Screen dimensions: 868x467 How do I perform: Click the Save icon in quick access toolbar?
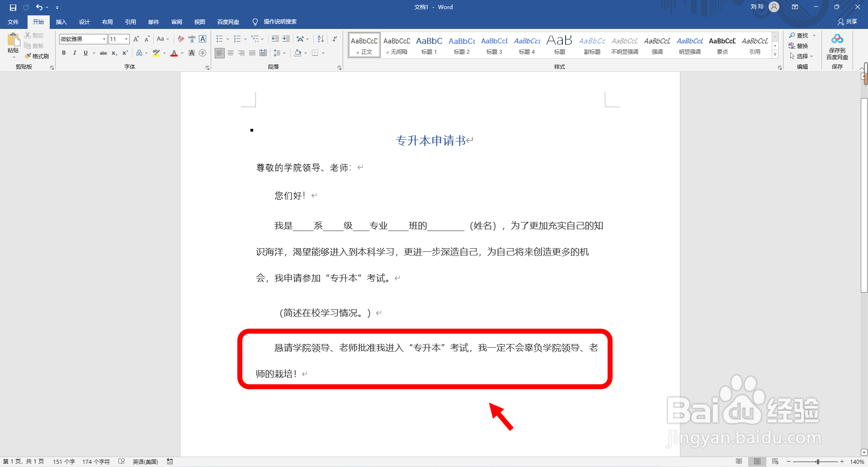pyautogui.click(x=13, y=7)
